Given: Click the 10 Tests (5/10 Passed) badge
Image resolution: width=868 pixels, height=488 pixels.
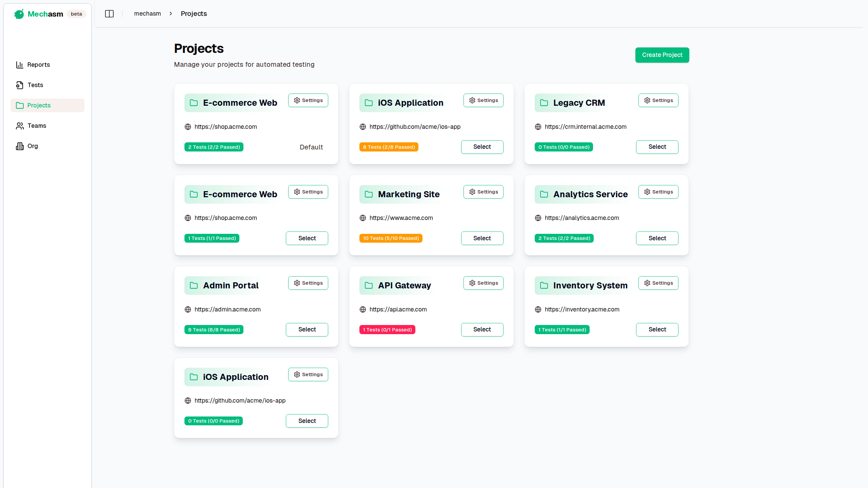Looking at the screenshot, I should [390, 238].
